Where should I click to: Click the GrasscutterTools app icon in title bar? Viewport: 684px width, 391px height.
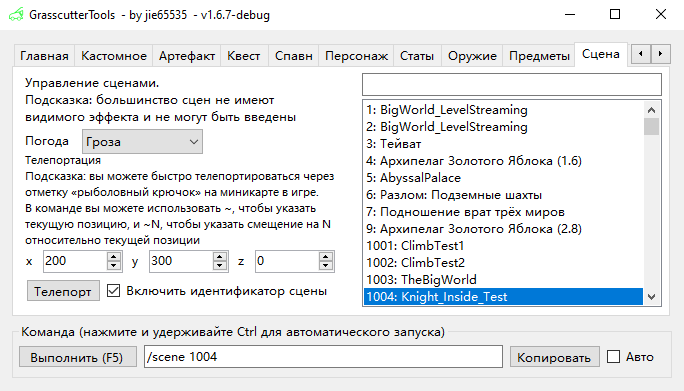(x=16, y=15)
